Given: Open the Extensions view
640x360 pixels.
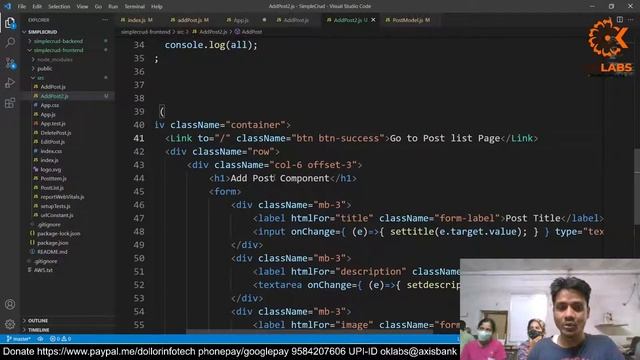Looking at the screenshot, I should coord(10,103).
